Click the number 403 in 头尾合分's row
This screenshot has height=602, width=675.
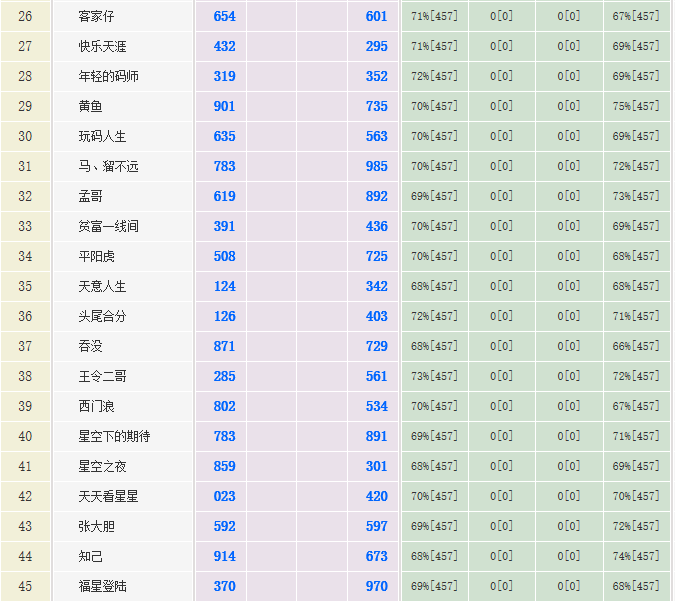[376, 317]
